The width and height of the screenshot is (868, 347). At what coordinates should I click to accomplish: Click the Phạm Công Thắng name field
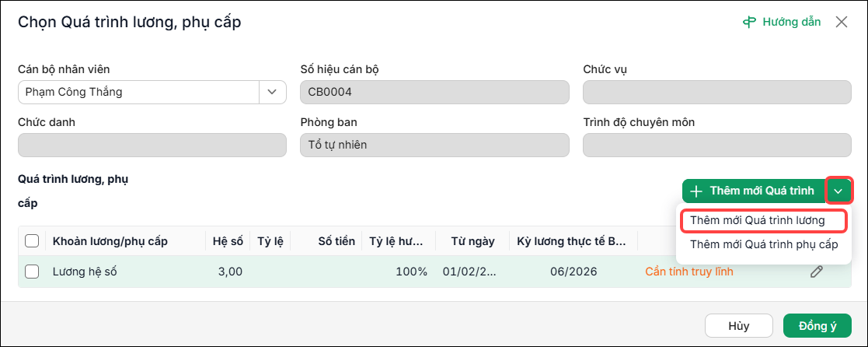click(x=138, y=92)
